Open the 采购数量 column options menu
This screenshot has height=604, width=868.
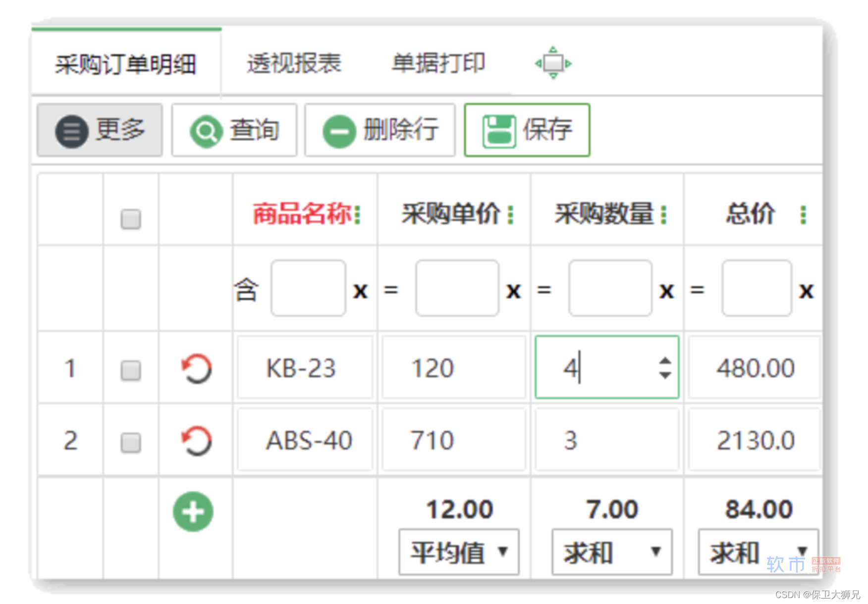click(x=663, y=214)
